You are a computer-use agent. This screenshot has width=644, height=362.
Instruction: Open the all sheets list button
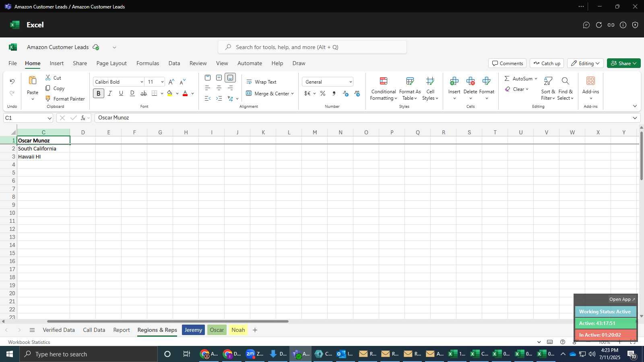pyautogui.click(x=32, y=330)
